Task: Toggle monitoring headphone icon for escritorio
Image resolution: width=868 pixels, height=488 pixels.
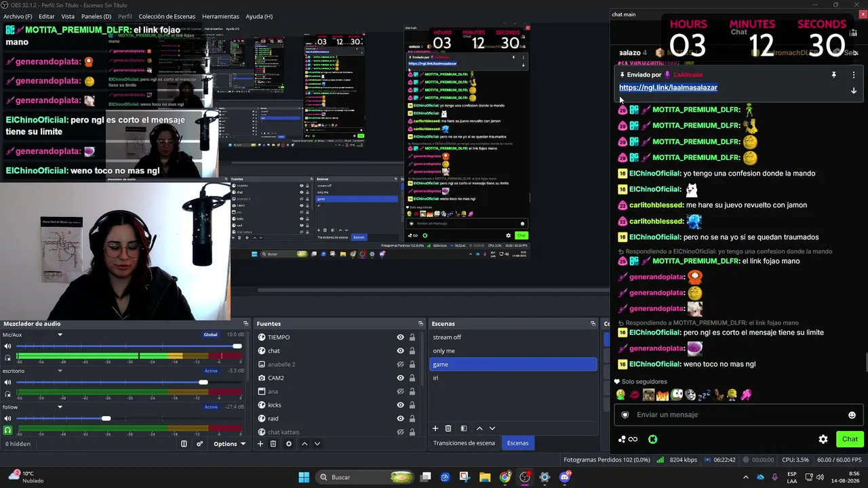Action: coord(8,394)
